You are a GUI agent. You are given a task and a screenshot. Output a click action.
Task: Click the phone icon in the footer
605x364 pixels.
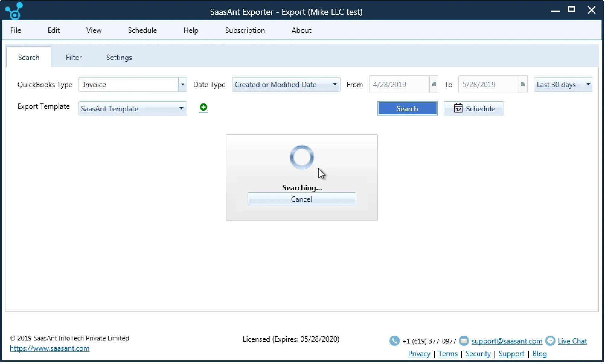click(x=394, y=341)
